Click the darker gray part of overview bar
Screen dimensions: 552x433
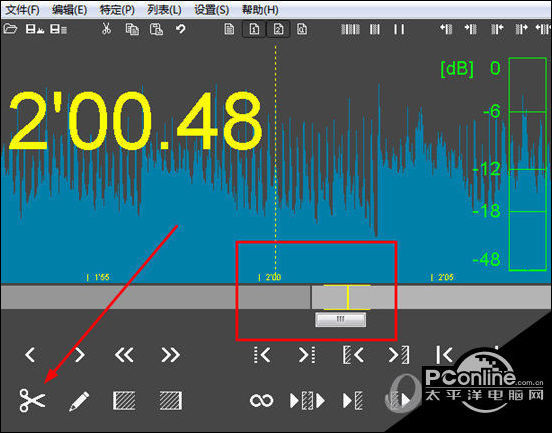tap(156, 297)
